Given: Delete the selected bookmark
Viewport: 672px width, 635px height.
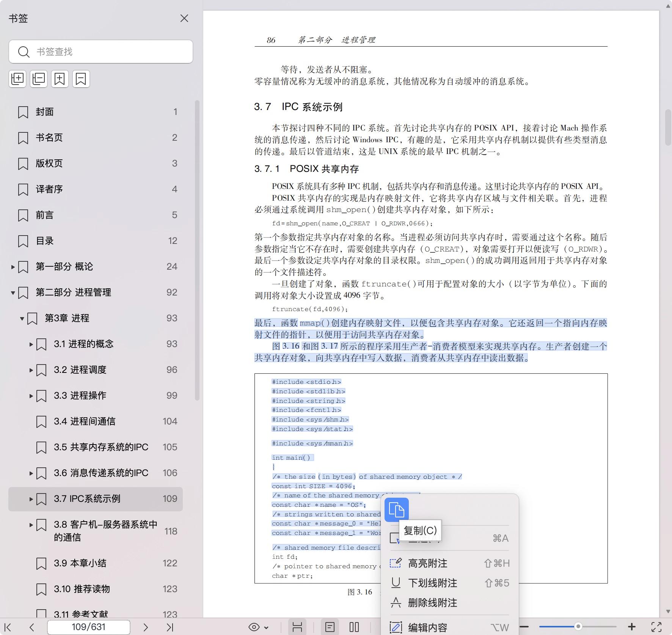Looking at the screenshot, I should (x=81, y=79).
